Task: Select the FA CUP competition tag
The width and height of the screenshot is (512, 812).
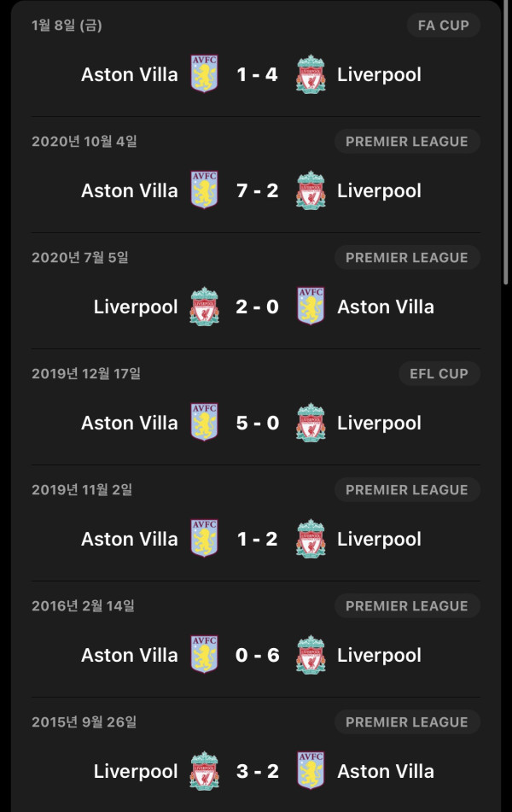Action: click(x=443, y=26)
